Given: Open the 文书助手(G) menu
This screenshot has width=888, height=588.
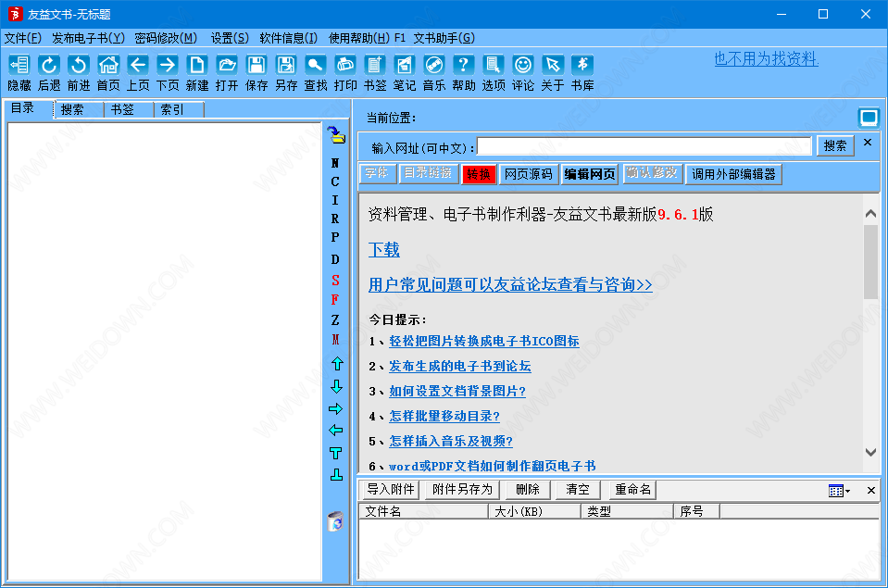Looking at the screenshot, I should pos(444,38).
